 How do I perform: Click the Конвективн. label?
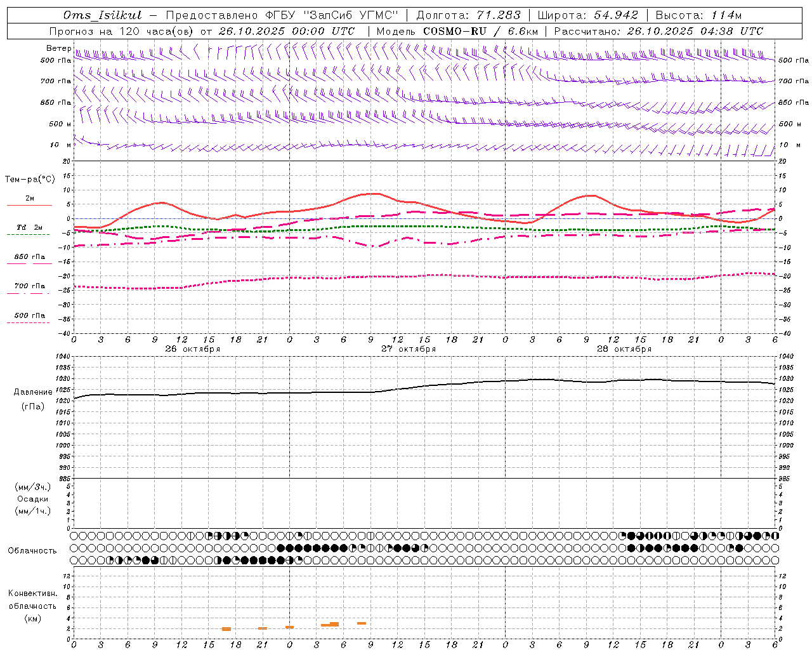coord(33,594)
